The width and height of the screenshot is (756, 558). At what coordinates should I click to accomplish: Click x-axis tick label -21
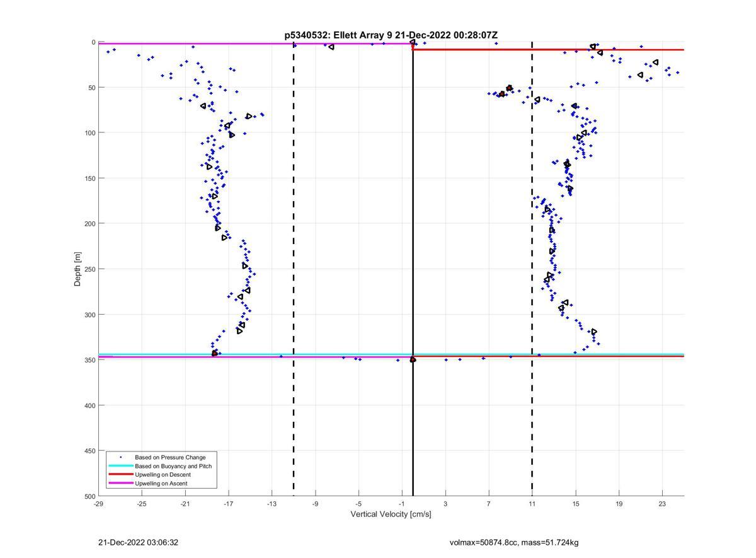(185, 504)
